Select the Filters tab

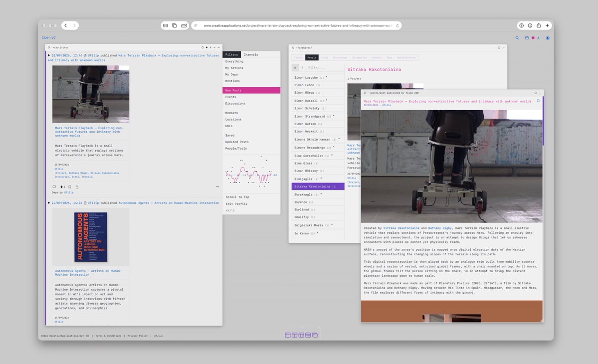[x=231, y=54]
